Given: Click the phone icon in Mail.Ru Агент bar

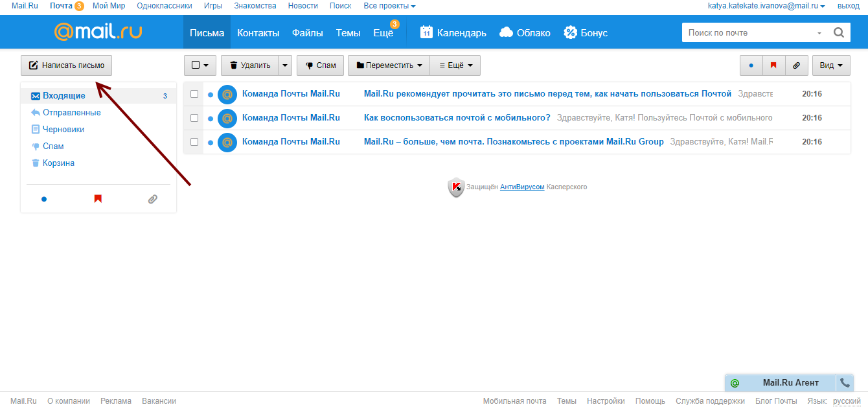Looking at the screenshot, I should point(845,383).
